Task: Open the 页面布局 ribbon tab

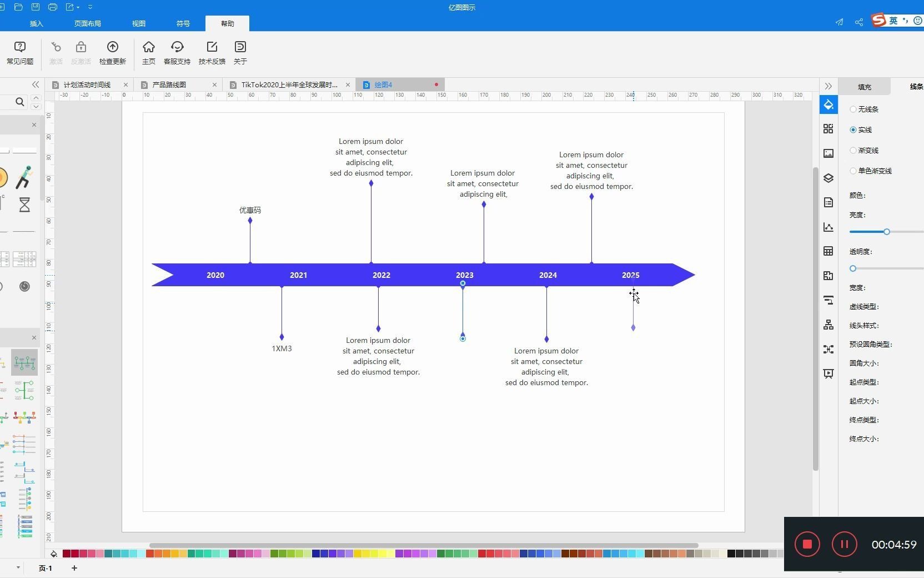Action: pyautogui.click(x=88, y=23)
